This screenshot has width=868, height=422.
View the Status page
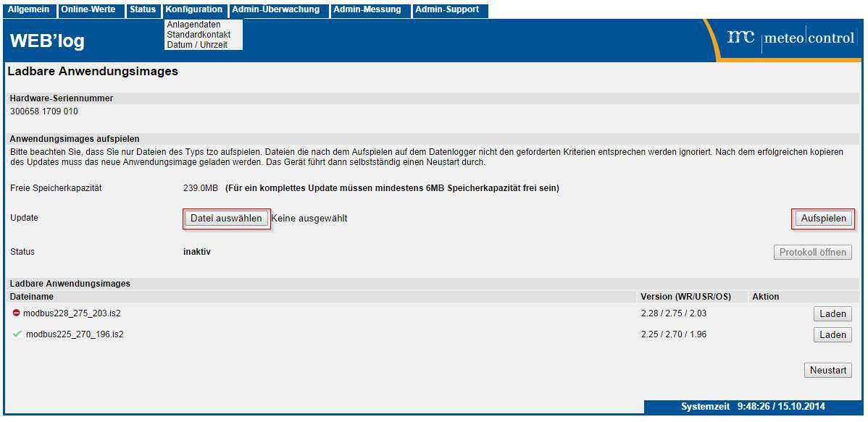point(142,10)
